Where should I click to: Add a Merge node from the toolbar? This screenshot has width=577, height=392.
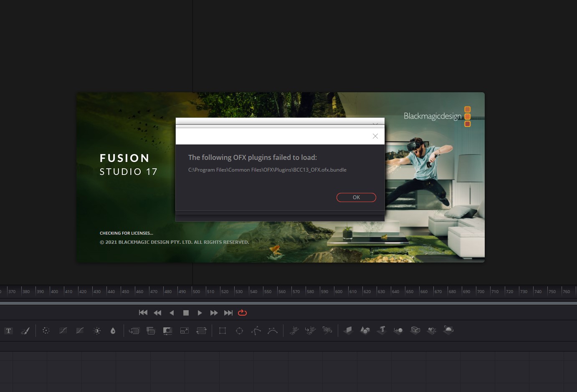pyautogui.click(x=134, y=331)
